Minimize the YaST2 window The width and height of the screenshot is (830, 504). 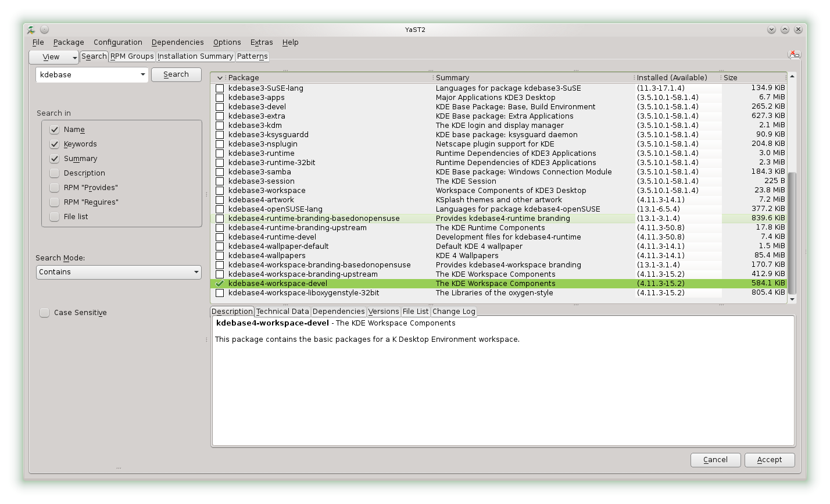771,30
